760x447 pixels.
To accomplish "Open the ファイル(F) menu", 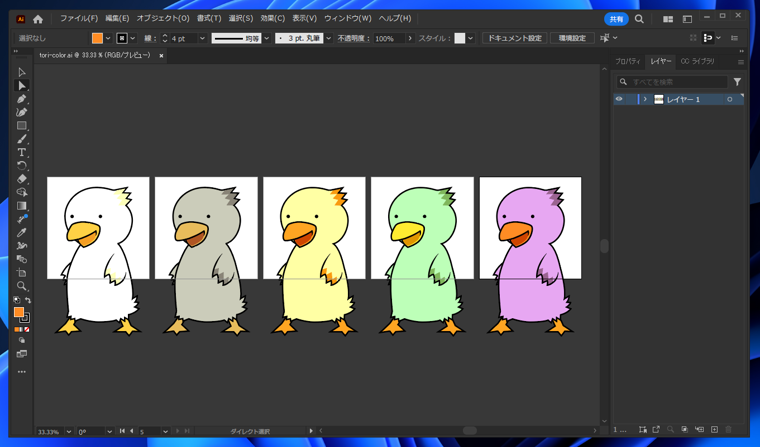I will pyautogui.click(x=79, y=18).
